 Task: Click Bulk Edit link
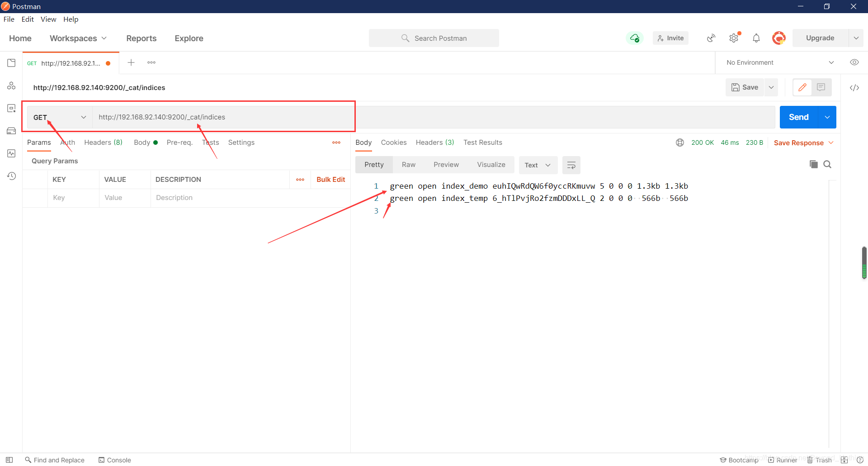coord(331,180)
